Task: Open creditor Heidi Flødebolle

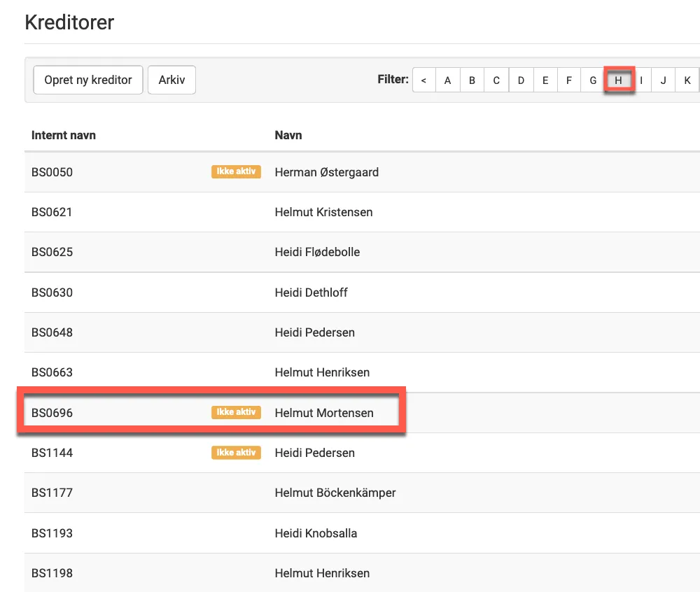Action: point(317,252)
